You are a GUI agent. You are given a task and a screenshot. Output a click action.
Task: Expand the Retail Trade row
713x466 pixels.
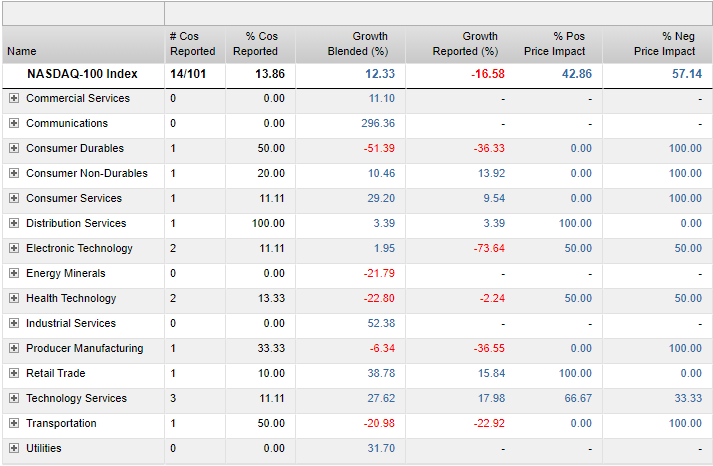click(x=14, y=373)
